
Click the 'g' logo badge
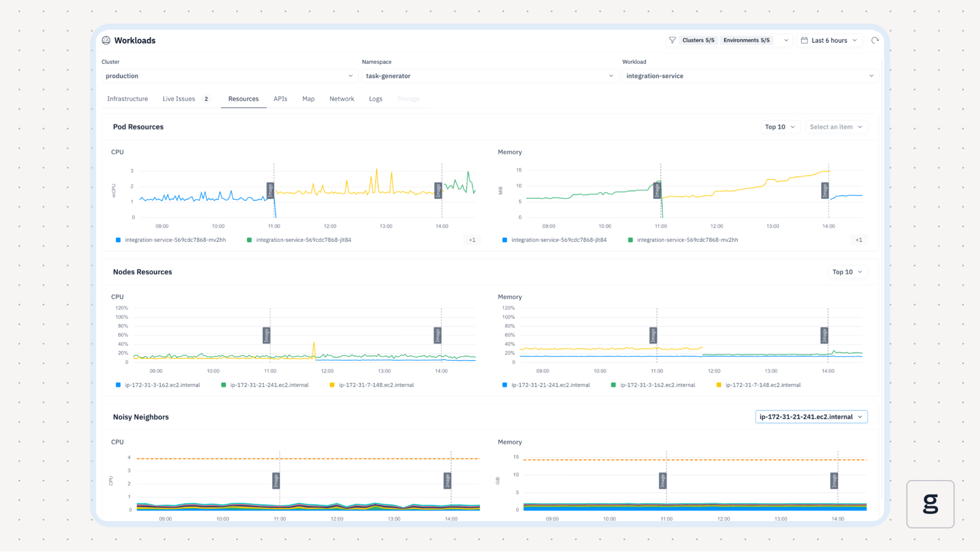pos(930,504)
